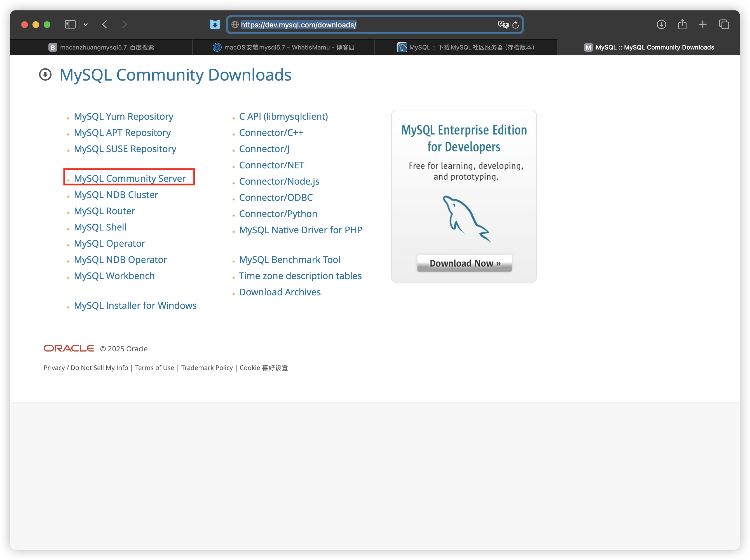The width and height of the screenshot is (750, 560).
Task: Open C API (libmysqlclient) link
Action: 283,116
